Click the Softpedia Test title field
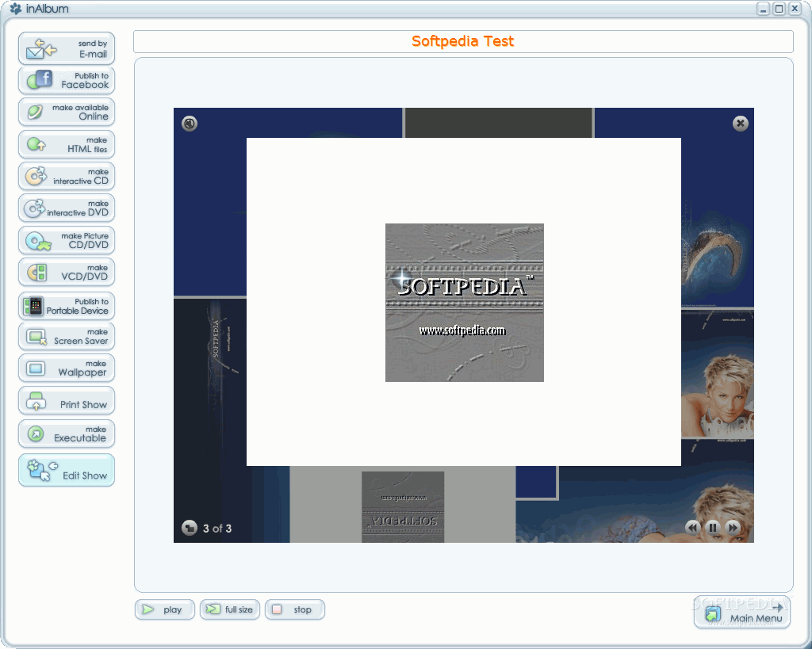Viewport: 812px width, 649px height. (463, 41)
